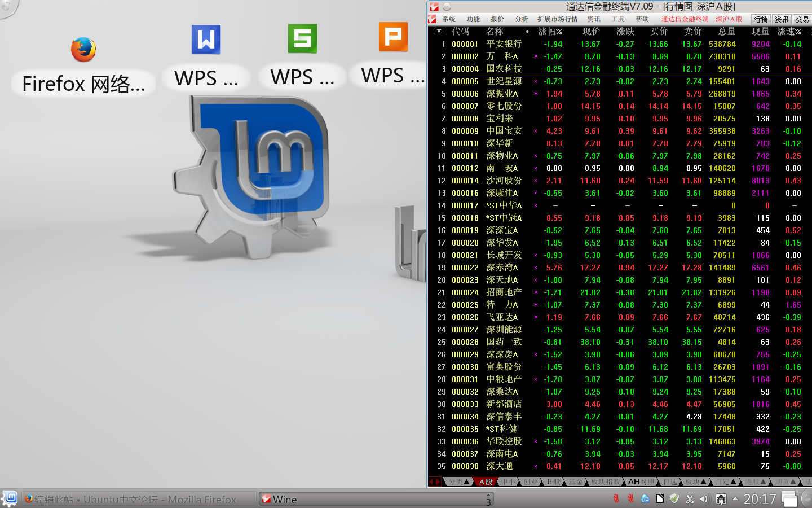Click the round button beside title bar logo

pos(447,7)
